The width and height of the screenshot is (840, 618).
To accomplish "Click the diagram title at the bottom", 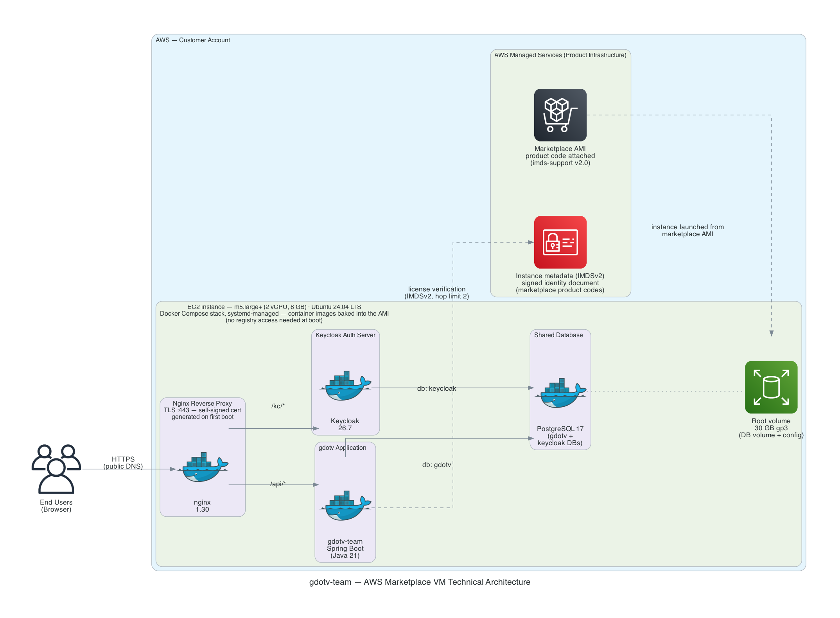I will pyautogui.click(x=420, y=582).
